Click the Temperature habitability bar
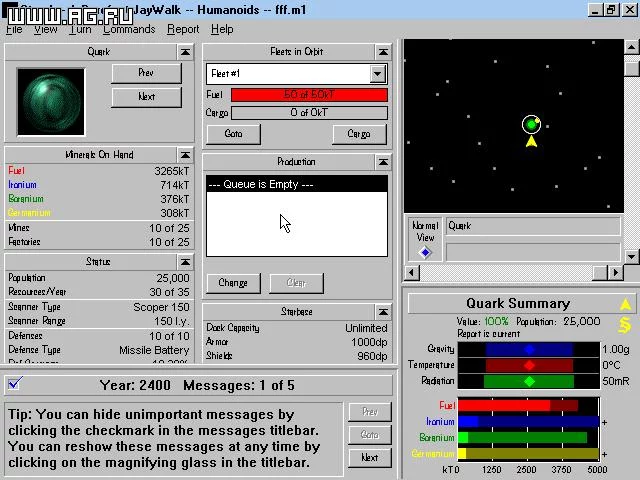This screenshot has height=480, width=640. click(x=529, y=365)
